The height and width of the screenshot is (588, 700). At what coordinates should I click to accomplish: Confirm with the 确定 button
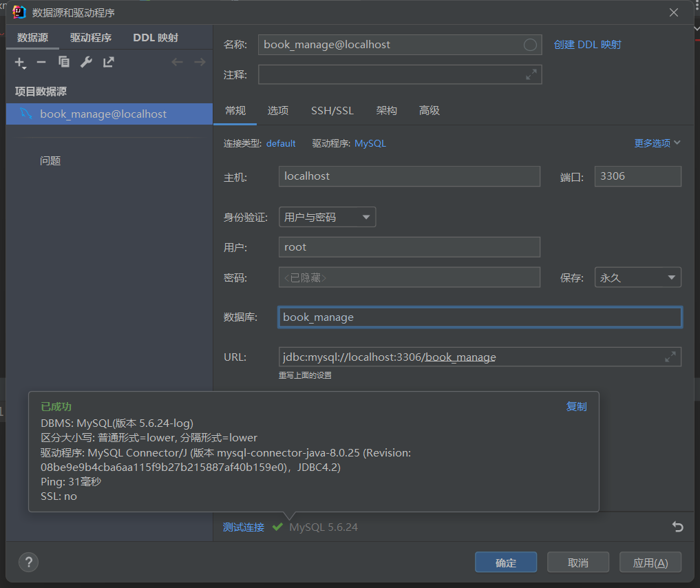click(506, 562)
